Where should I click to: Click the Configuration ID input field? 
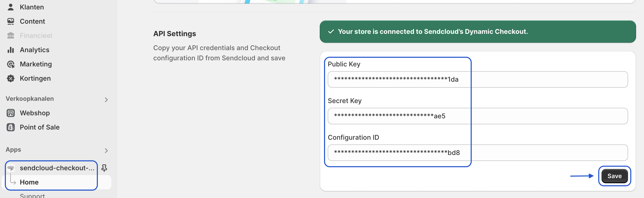coord(478,153)
